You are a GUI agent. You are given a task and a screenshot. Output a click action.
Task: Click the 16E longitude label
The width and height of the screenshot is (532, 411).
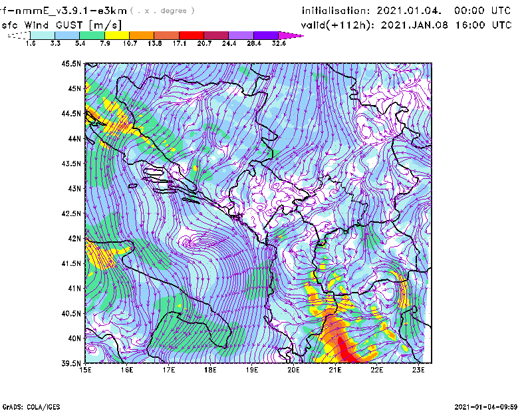(x=127, y=370)
